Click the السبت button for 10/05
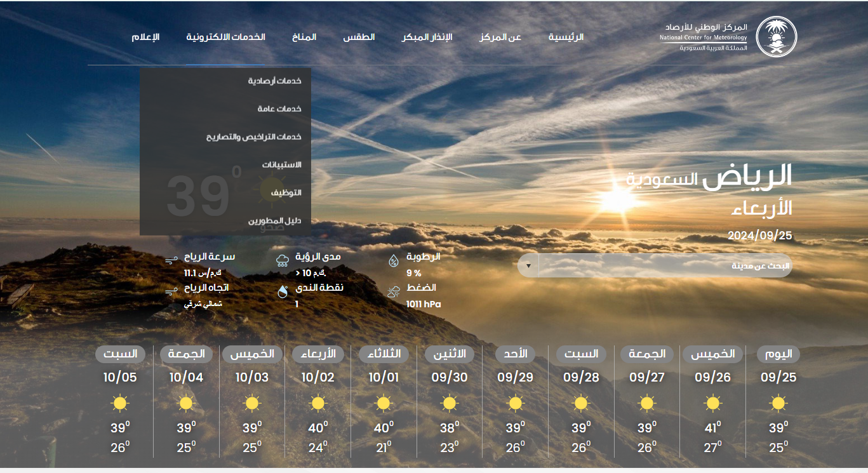 click(121, 354)
